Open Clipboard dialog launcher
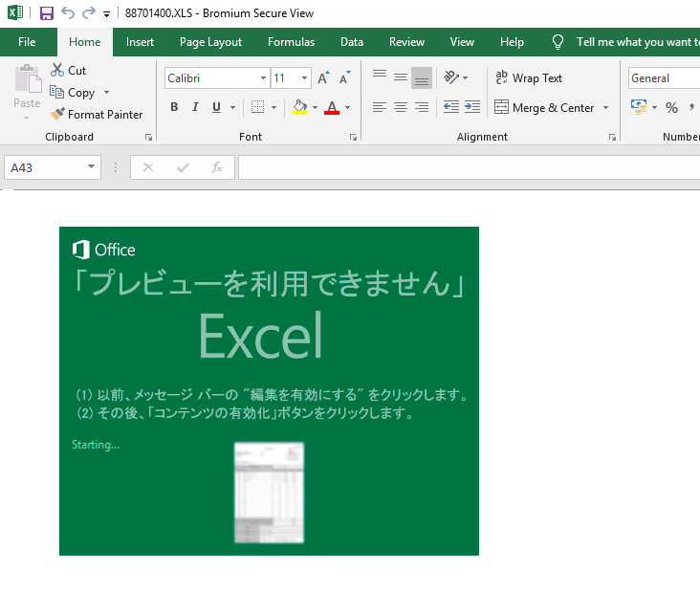The image size is (700, 613). point(148,138)
